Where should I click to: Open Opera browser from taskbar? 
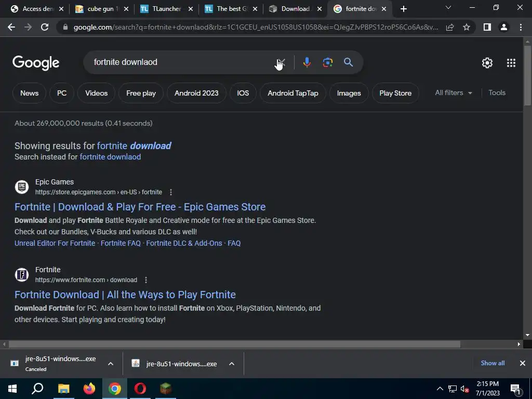point(140,389)
